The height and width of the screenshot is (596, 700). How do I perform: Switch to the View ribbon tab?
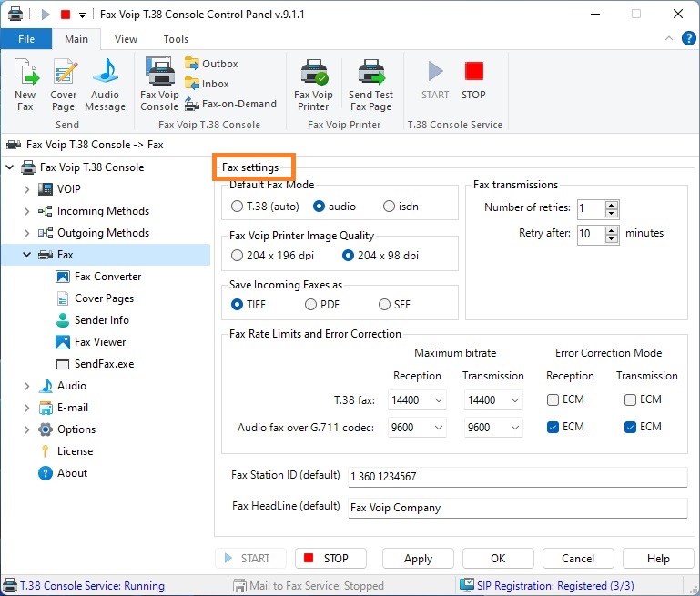[x=126, y=39]
